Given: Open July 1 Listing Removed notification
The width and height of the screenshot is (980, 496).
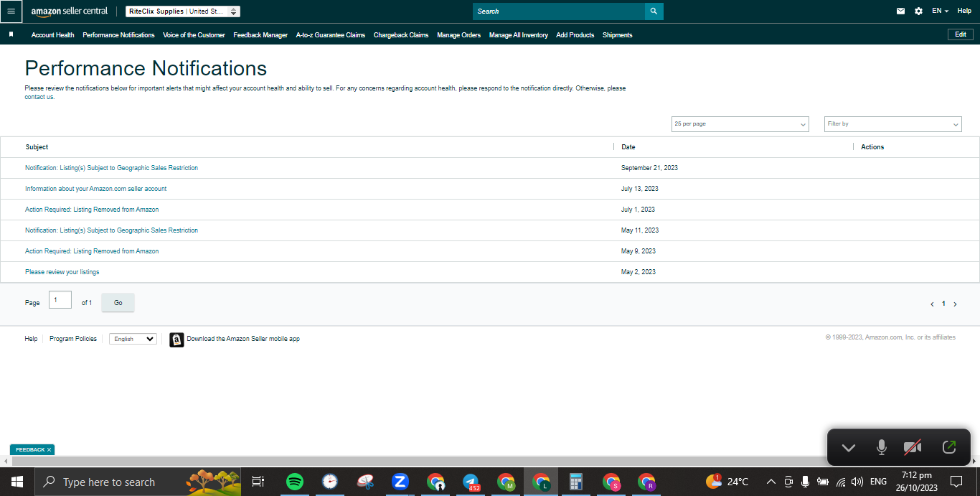Looking at the screenshot, I should coord(92,210).
